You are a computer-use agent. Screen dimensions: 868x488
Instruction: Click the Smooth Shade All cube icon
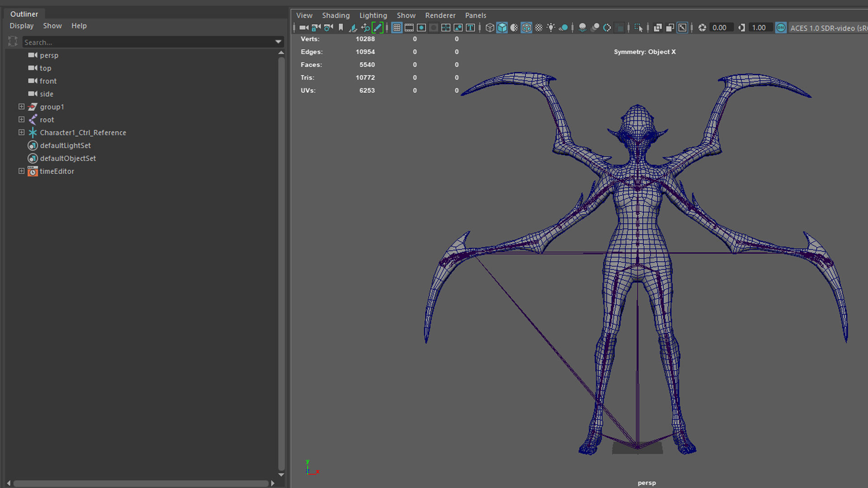(502, 28)
